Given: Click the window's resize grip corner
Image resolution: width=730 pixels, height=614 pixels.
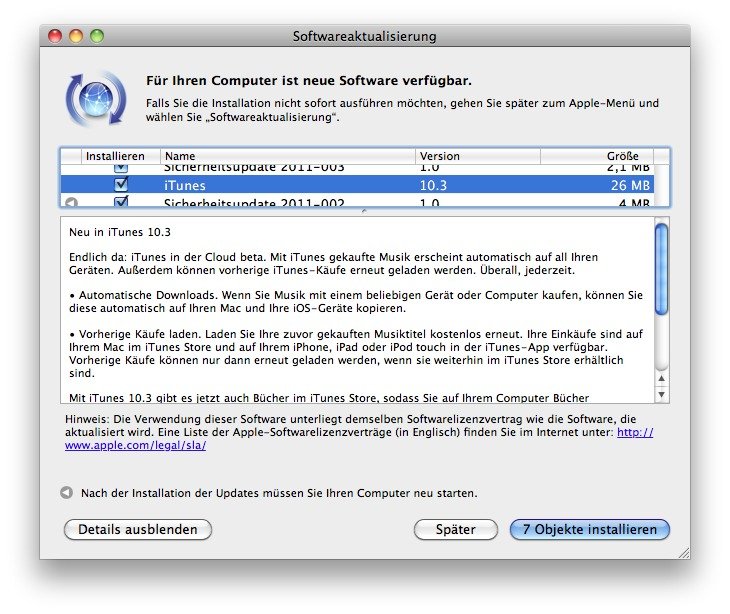Looking at the screenshot, I should tap(684, 553).
